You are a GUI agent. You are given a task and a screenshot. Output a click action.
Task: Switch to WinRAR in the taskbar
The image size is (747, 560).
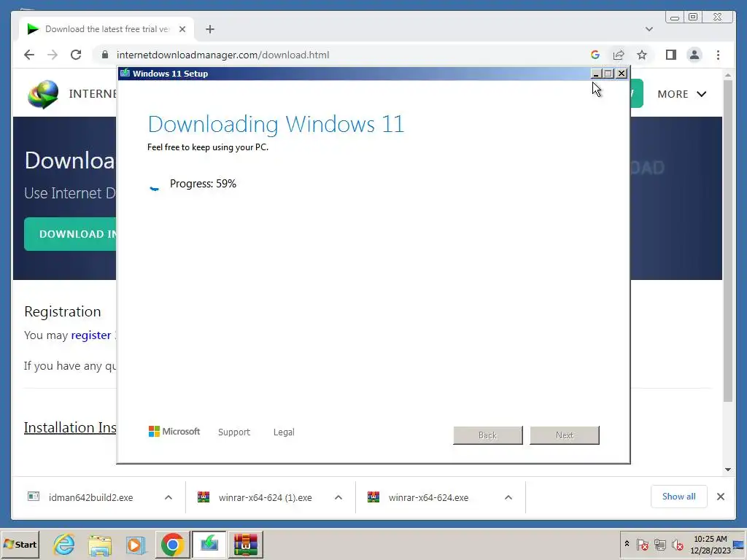coord(245,544)
